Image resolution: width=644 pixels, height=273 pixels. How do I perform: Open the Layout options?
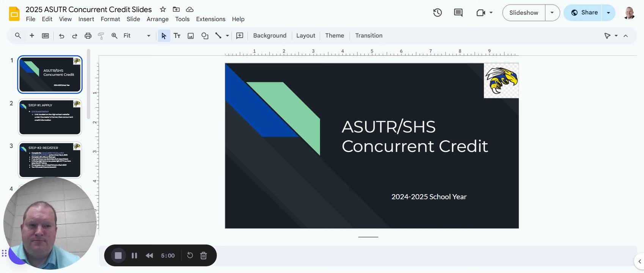[x=306, y=36]
